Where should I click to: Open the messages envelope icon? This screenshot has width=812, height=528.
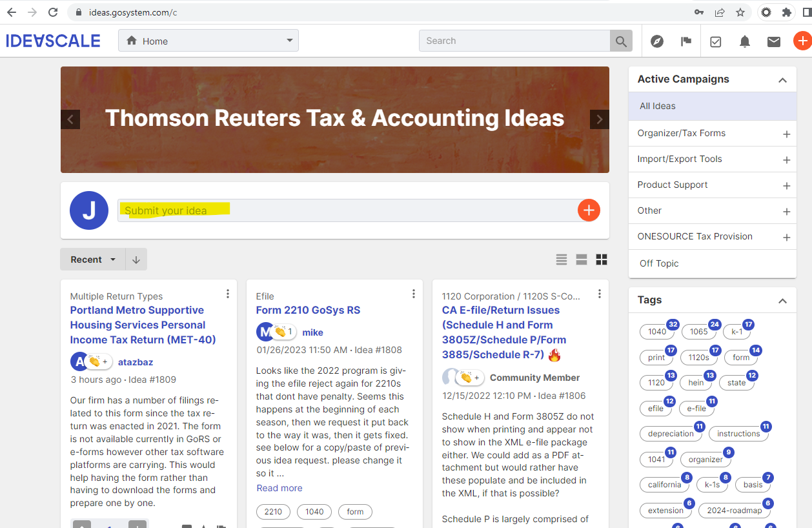[x=774, y=41]
